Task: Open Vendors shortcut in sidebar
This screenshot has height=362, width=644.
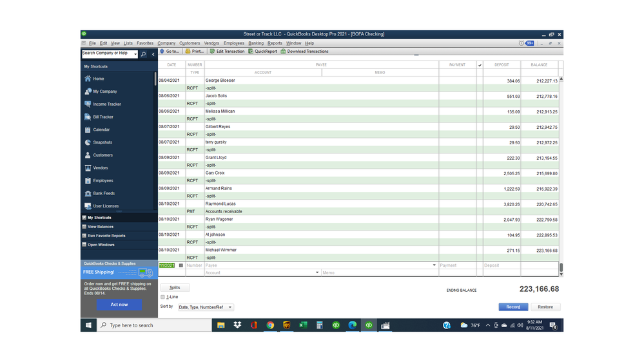Action: pyautogui.click(x=96, y=167)
